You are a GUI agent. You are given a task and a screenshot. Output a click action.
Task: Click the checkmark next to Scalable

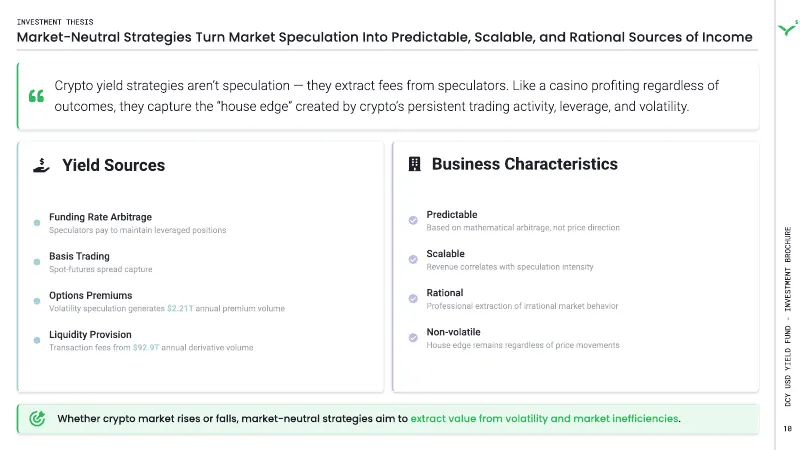click(x=413, y=259)
